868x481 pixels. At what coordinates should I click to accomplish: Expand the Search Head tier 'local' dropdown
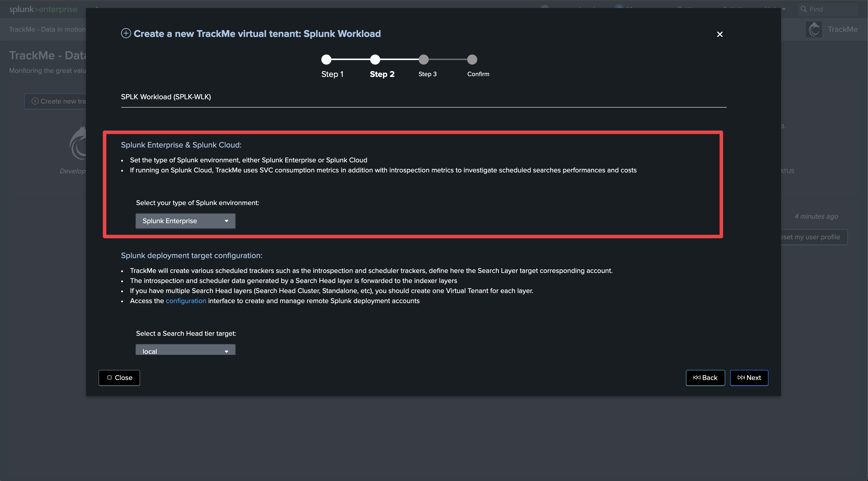point(185,351)
